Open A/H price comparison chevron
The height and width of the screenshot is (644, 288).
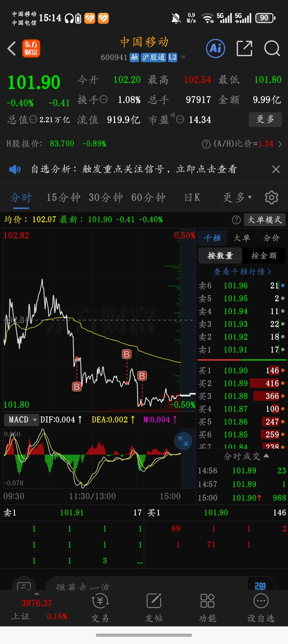click(x=280, y=144)
